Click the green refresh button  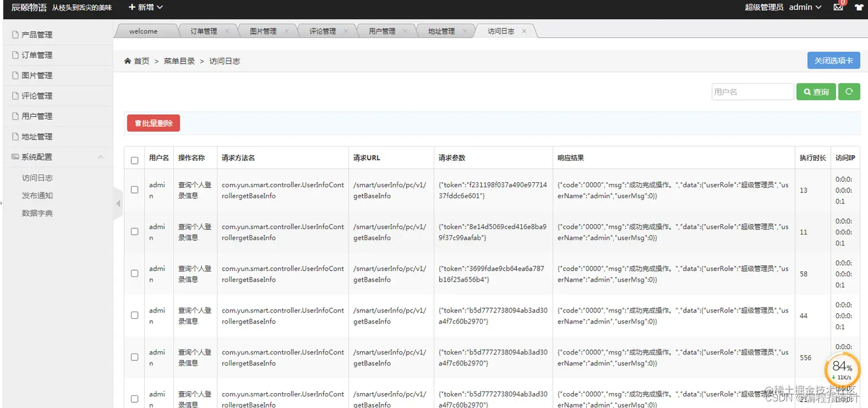[x=849, y=91]
